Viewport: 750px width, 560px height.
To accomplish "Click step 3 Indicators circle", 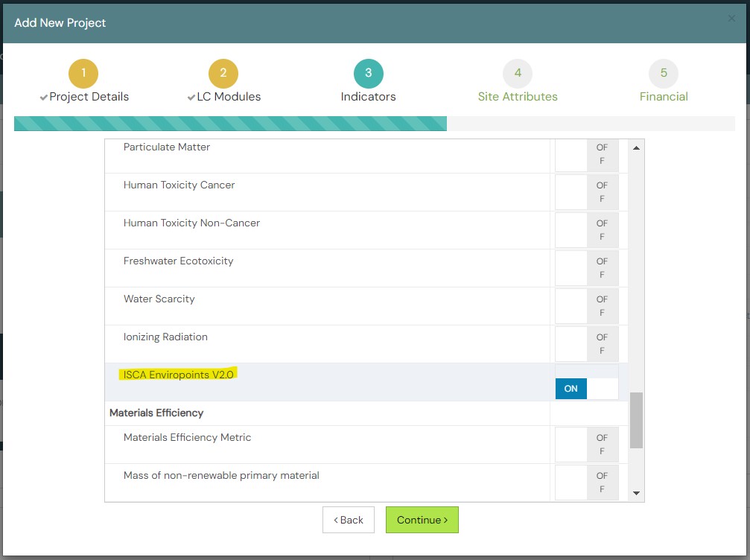I will click(x=369, y=73).
